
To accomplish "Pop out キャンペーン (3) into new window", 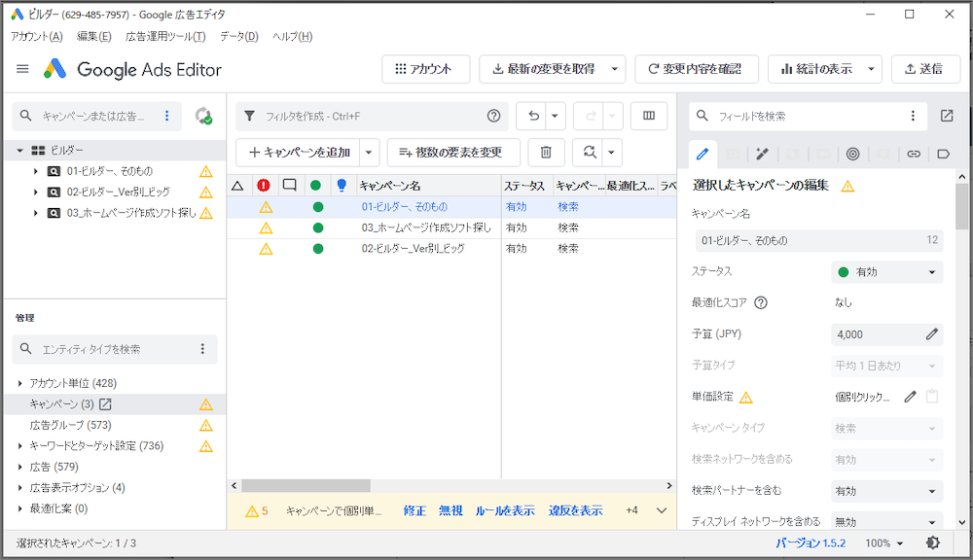I will pyautogui.click(x=105, y=404).
